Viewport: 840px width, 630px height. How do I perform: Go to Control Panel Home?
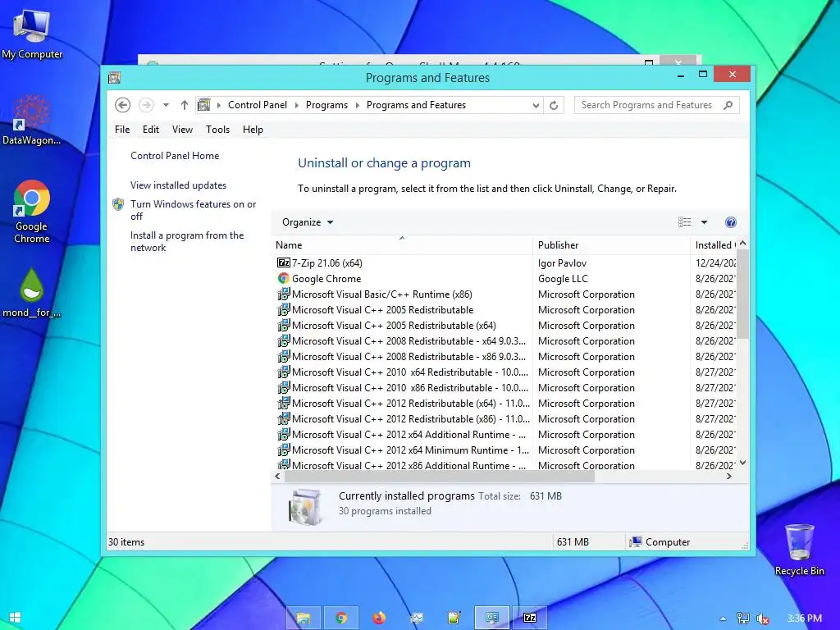[175, 156]
